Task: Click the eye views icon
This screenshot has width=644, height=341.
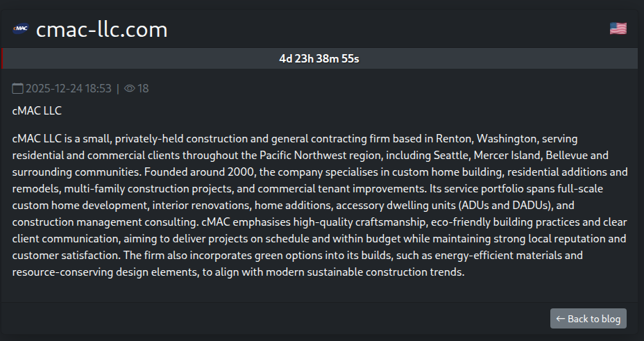Action: point(129,88)
